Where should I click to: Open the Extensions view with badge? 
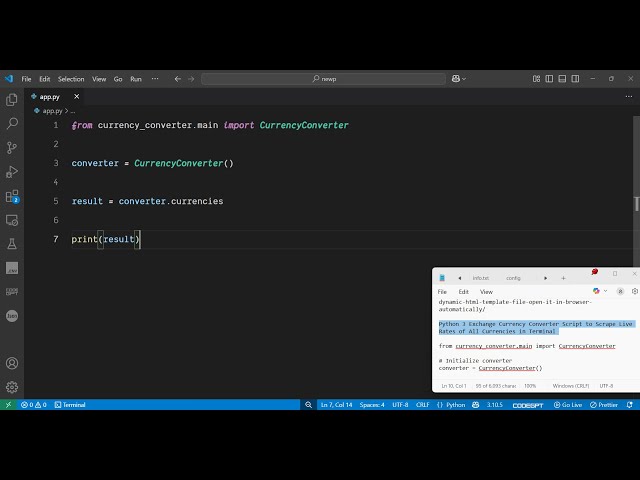pyautogui.click(x=12, y=196)
